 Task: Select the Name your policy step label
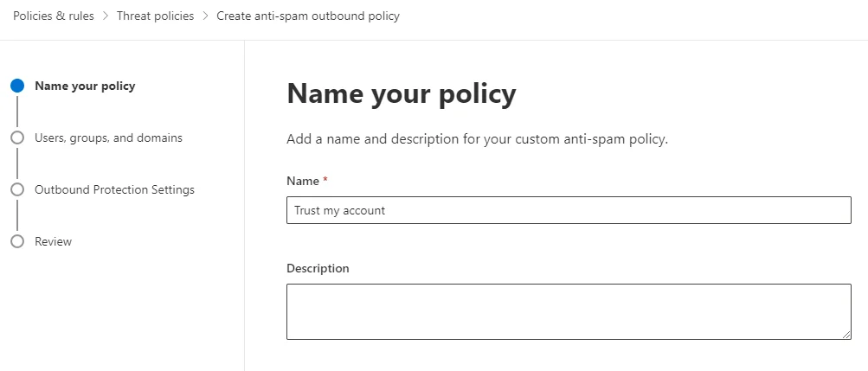click(x=85, y=86)
